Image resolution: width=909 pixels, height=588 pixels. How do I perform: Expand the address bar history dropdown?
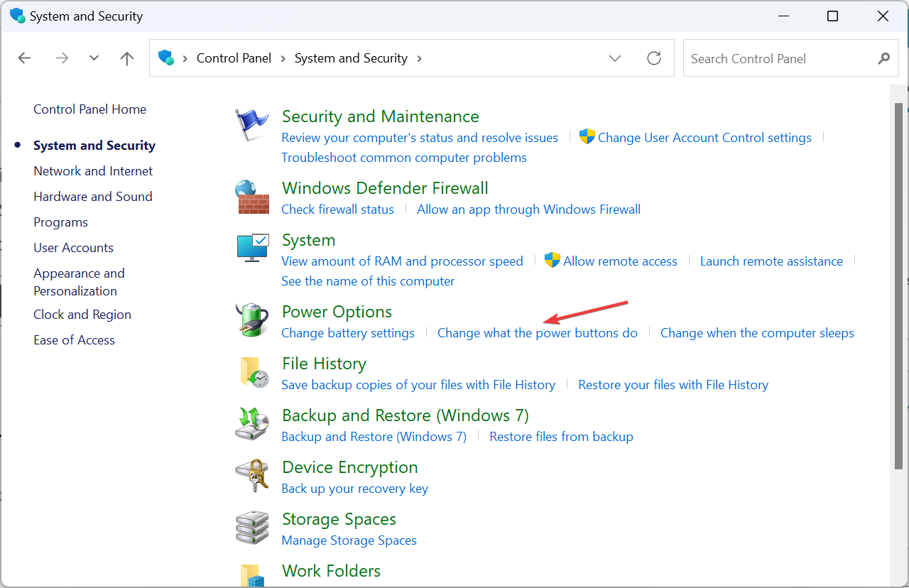point(615,58)
